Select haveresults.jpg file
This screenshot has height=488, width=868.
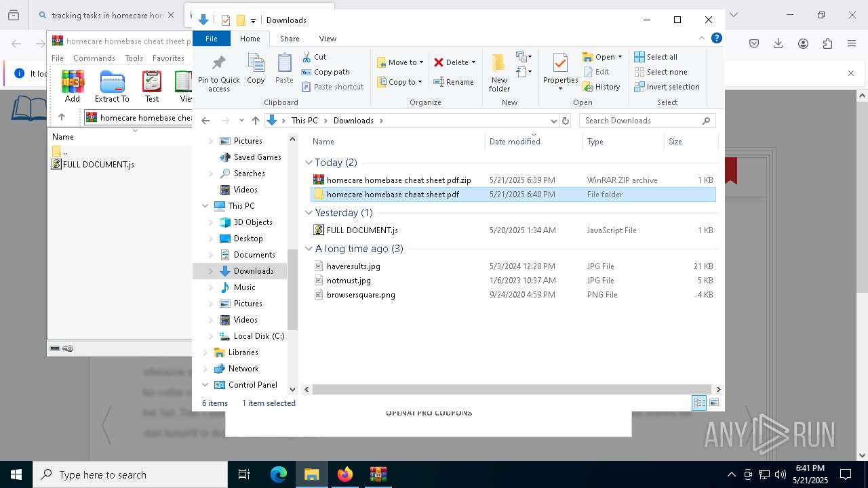coord(353,266)
